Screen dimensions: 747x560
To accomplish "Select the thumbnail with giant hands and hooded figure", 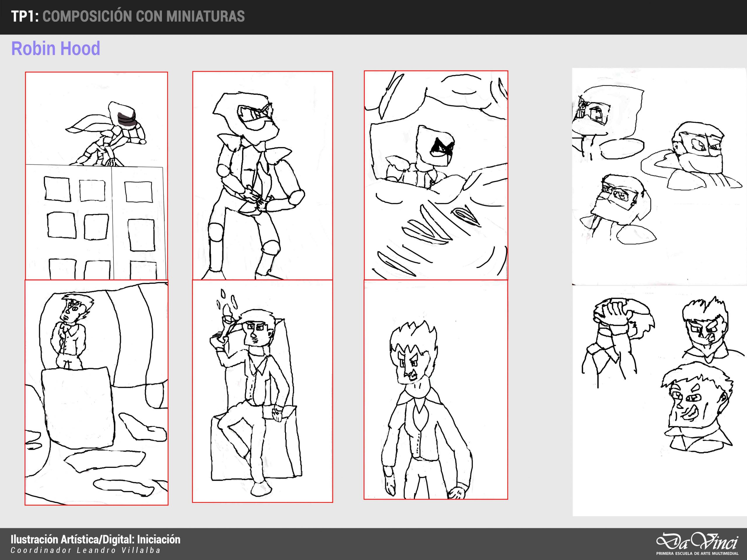I will (436, 176).
